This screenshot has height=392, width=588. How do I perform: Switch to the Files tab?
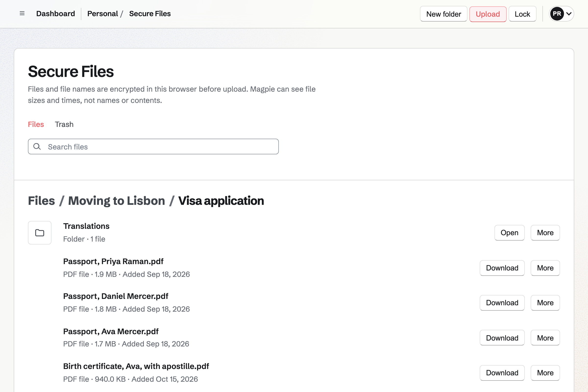tap(36, 124)
